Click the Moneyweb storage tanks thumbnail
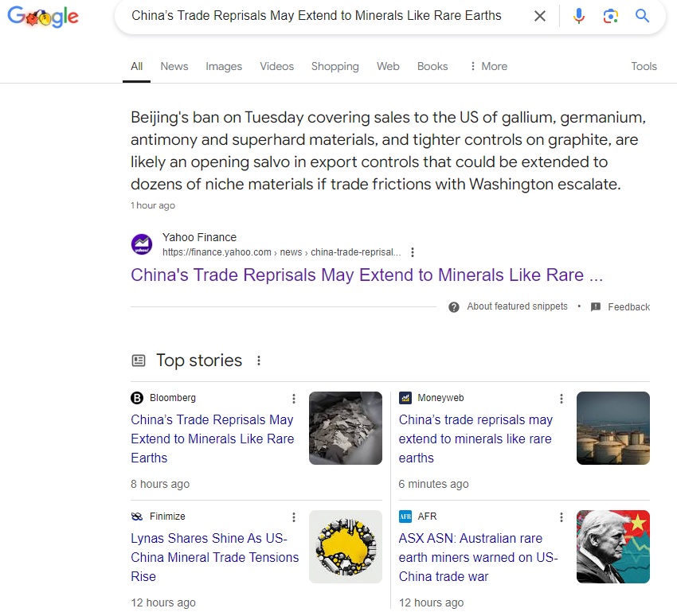The width and height of the screenshot is (677, 616). coord(613,428)
